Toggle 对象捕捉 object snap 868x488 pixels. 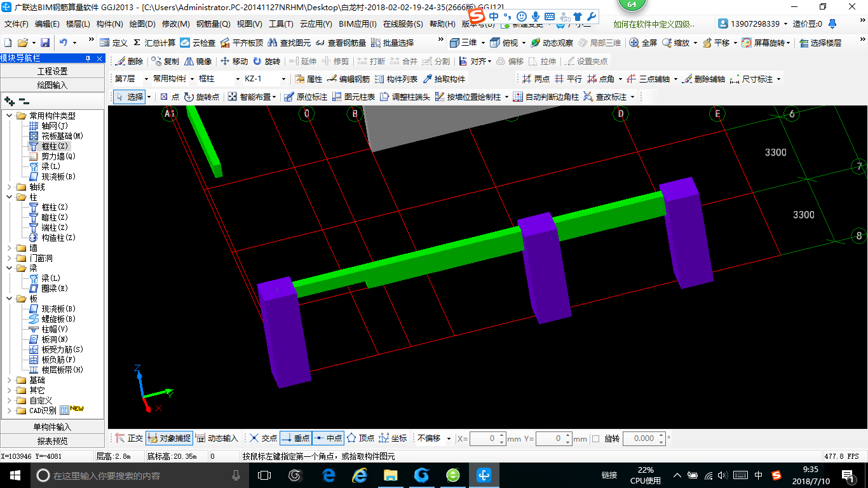click(169, 438)
